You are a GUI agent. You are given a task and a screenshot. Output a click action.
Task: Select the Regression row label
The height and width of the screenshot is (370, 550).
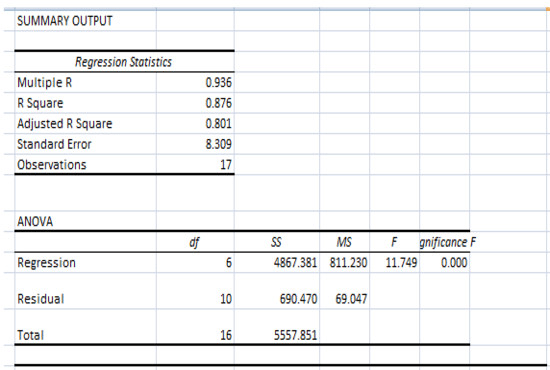tap(46, 263)
